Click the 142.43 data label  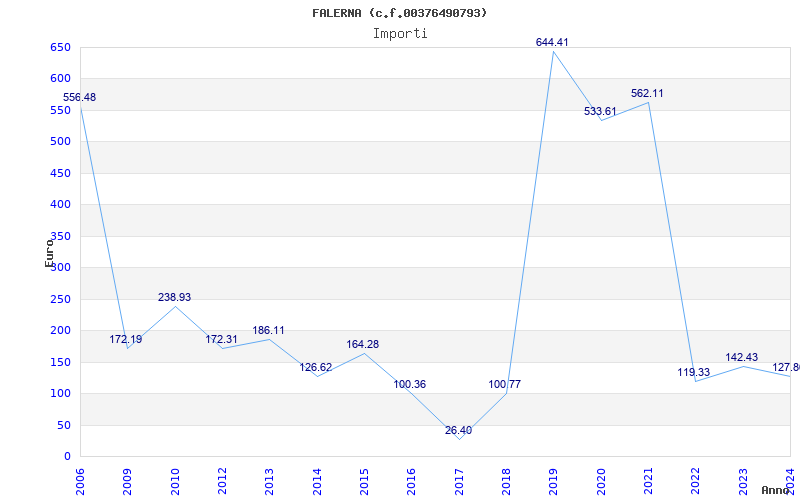[x=742, y=357]
